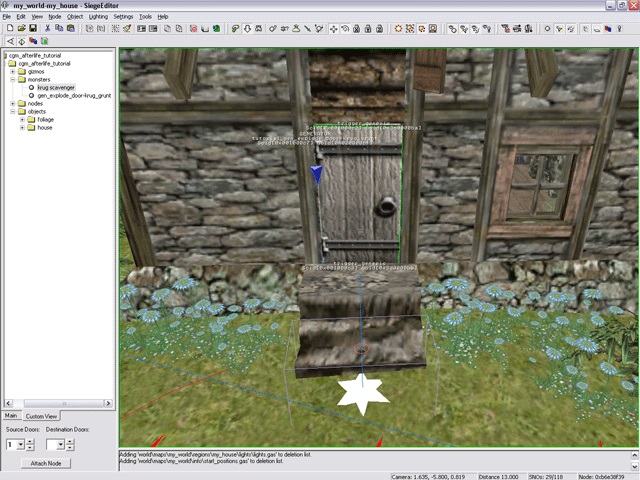
Task: Open the Object menu
Action: [x=75, y=17]
